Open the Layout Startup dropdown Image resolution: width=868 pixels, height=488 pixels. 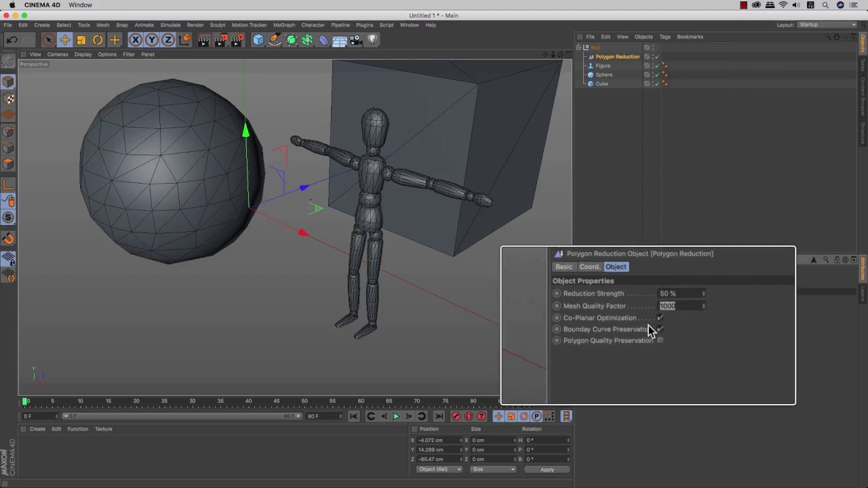point(827,25)
